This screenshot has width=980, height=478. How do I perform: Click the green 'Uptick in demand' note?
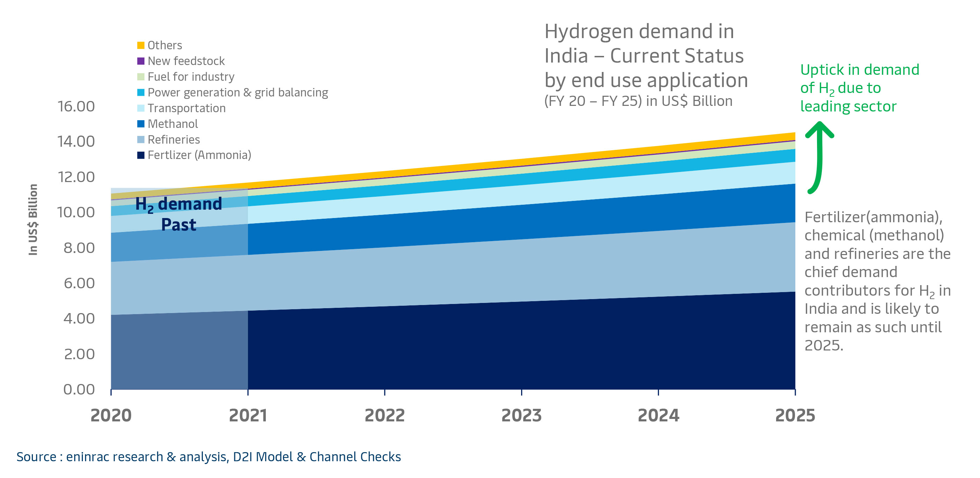pyautogui.click(x=860, y=88)
